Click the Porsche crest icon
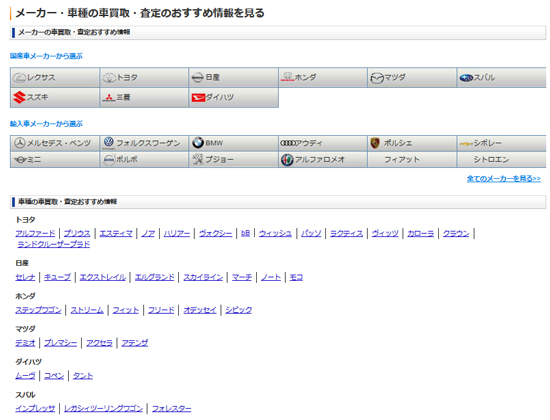Screen dimensions: 550x420 point(375,143)
